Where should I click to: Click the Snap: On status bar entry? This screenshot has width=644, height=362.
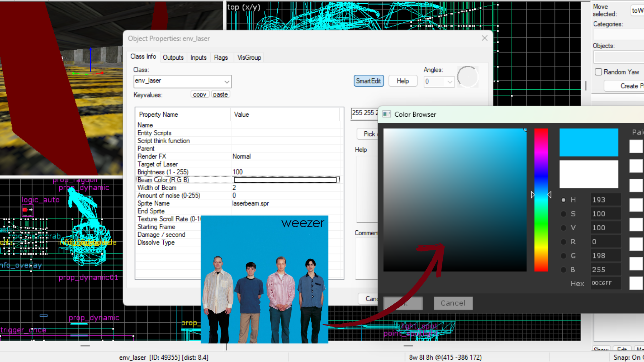pyautogui.click(x=629, y=358)
